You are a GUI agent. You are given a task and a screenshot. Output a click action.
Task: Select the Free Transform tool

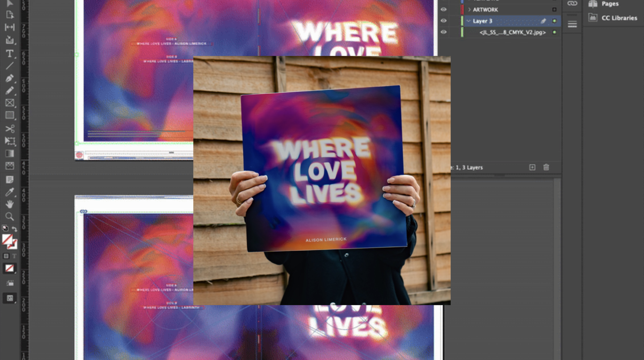pos(10,141)
